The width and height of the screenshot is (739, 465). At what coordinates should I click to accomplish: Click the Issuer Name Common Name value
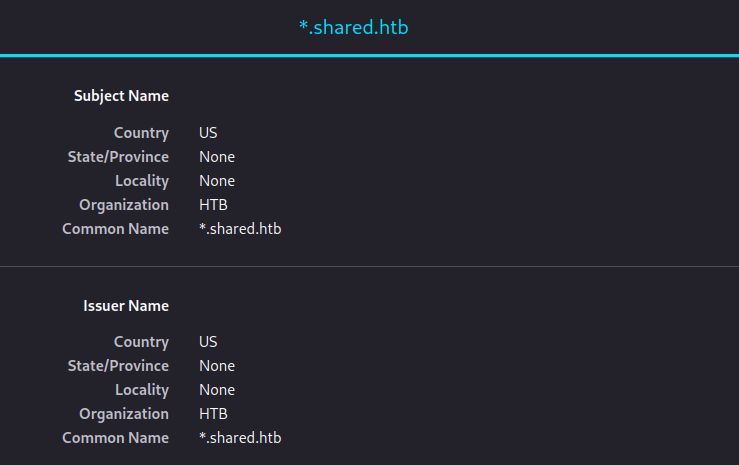[240, 438]
